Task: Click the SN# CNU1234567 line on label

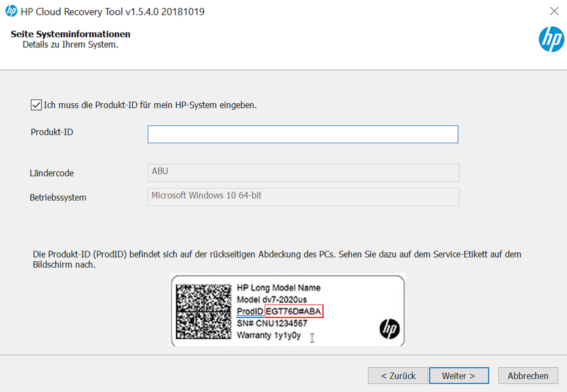Action: click(x=272, y=323)
